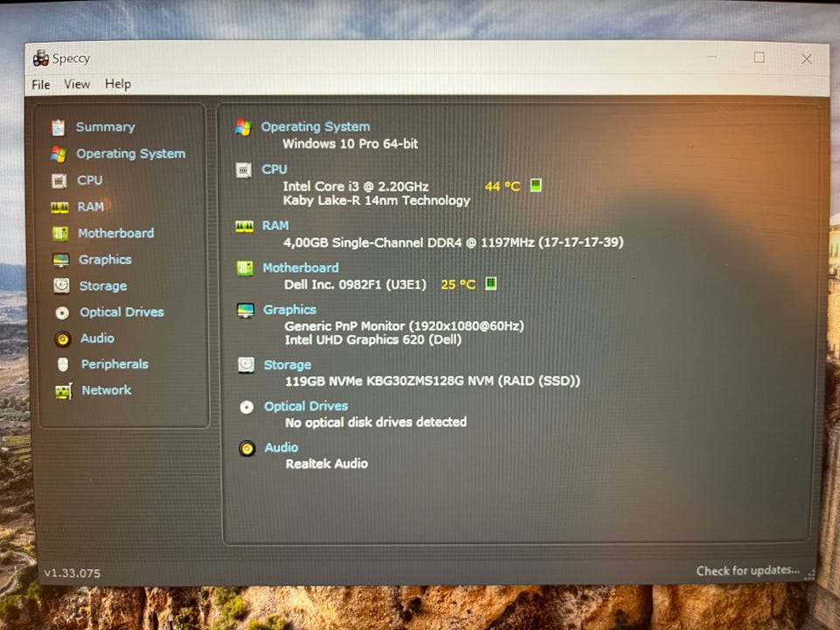840x630 pixels.
Task: Click the Generic PnP Monitor line
Action: click(404, 325)
